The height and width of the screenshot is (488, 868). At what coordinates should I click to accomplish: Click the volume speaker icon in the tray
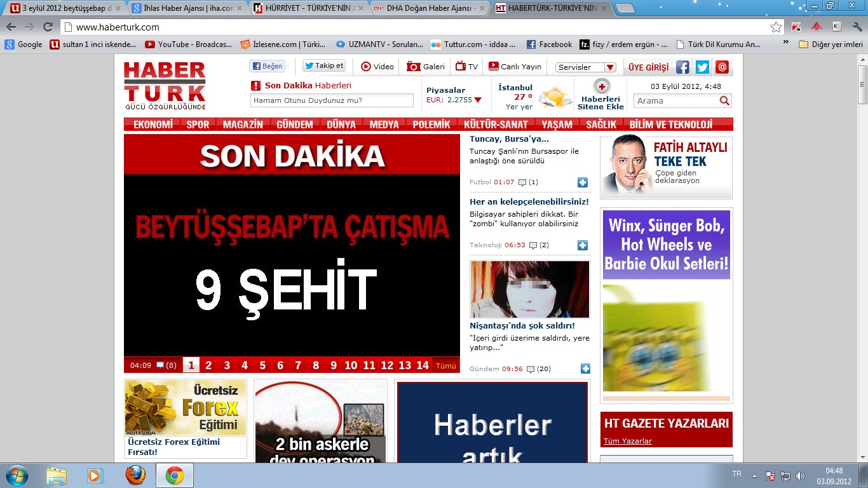point(800,475)
